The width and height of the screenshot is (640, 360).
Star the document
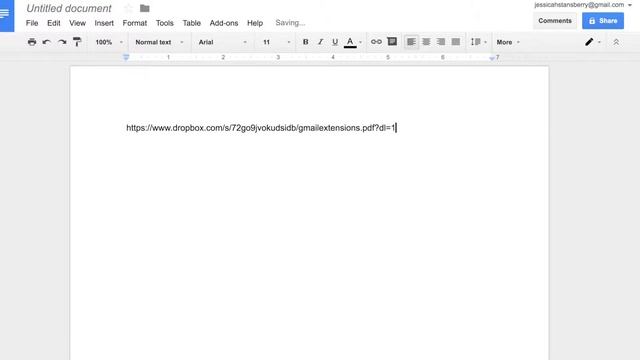point(128,8)
